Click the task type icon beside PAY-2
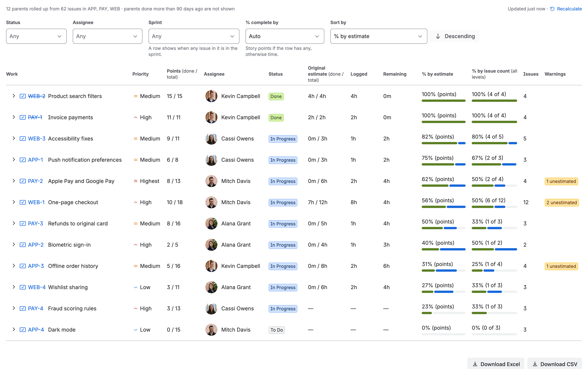This screenshot has height=375, width=588. click(x=23, y=181)
